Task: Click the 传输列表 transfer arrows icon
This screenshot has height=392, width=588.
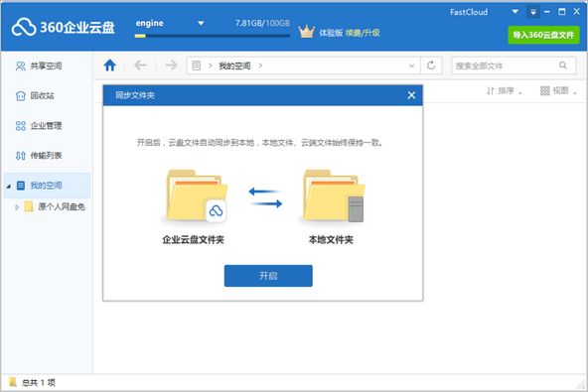Action: click(x=20, y=156)
